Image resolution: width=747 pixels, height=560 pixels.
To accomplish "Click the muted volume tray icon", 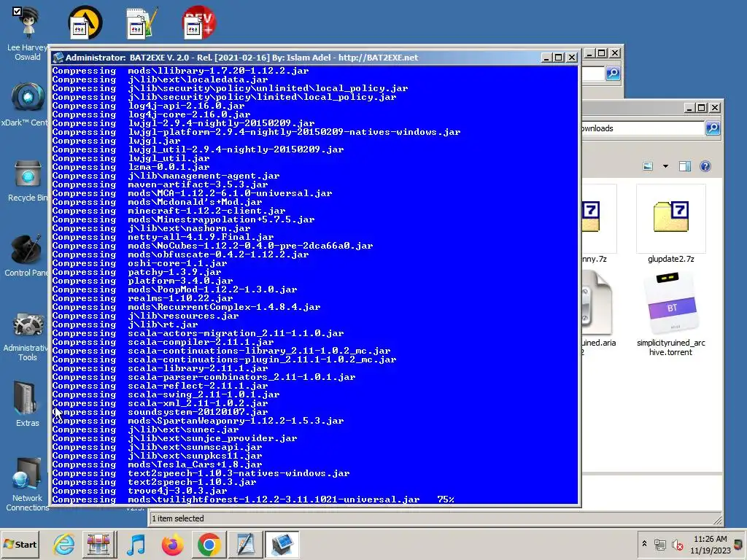I will 677,544.
